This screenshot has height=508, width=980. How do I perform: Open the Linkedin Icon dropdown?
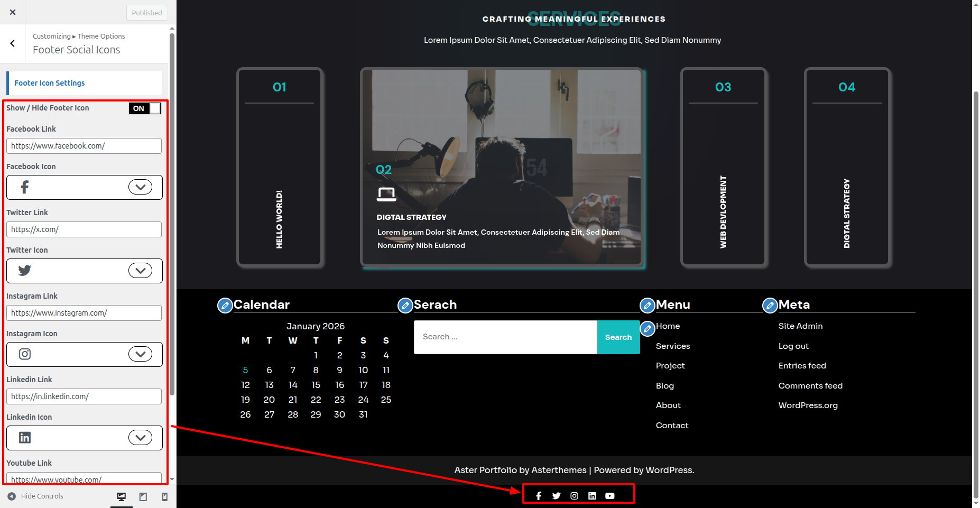(140, 438)
